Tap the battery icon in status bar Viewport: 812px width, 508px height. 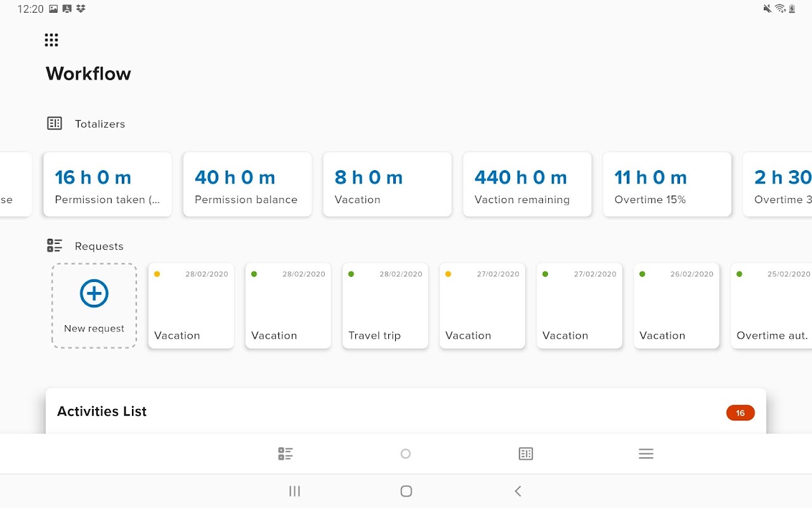click(x=792, y=9)
